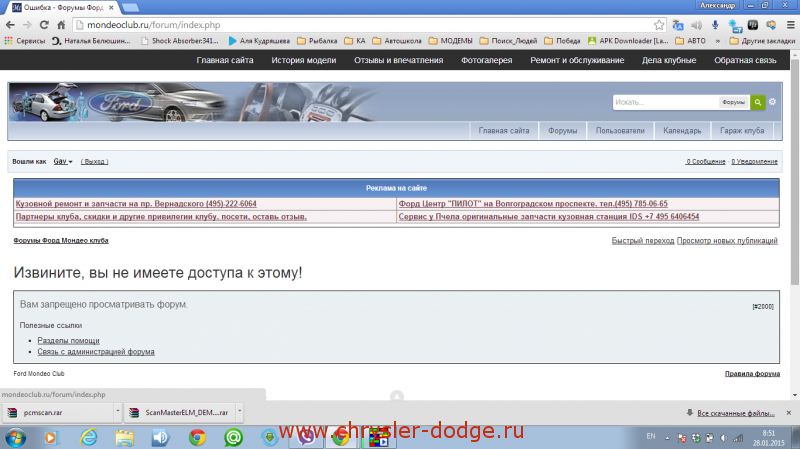Click the green search button on forum
The image size is (800, 449).
[x=758, y=102]
